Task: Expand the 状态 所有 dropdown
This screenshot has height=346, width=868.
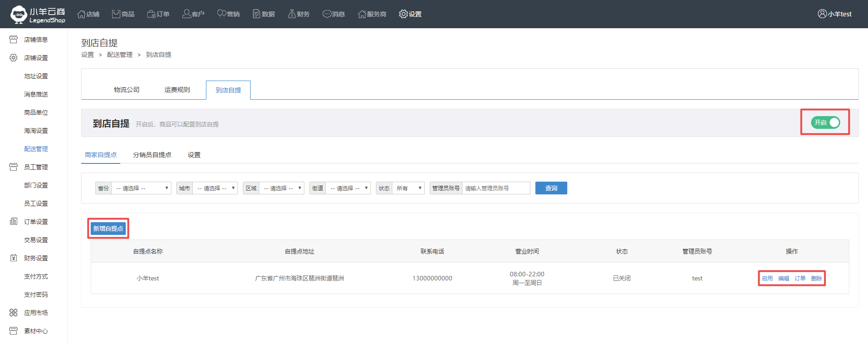Action: (x=408, y=188)
